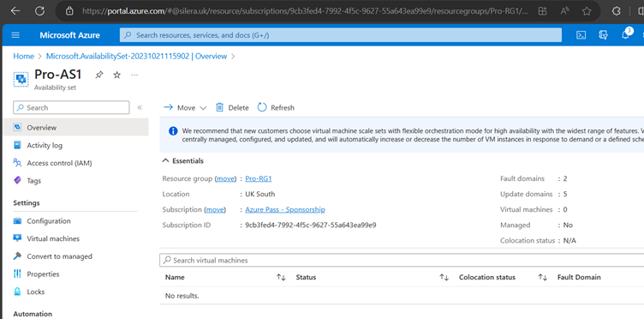Click the blue info icon in recommendation banner
This screenshot has width=644, height=319.
[173, 130]
